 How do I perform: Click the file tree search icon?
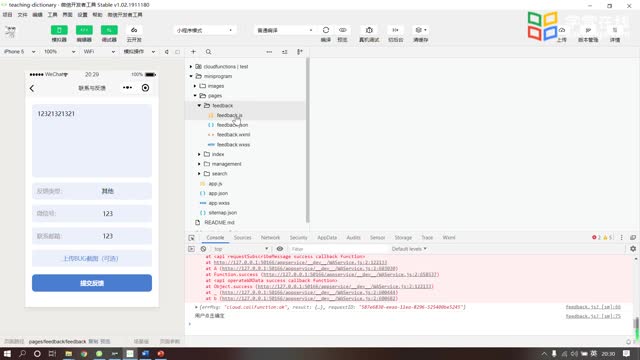pyautogui.click(x=209, y=52)
